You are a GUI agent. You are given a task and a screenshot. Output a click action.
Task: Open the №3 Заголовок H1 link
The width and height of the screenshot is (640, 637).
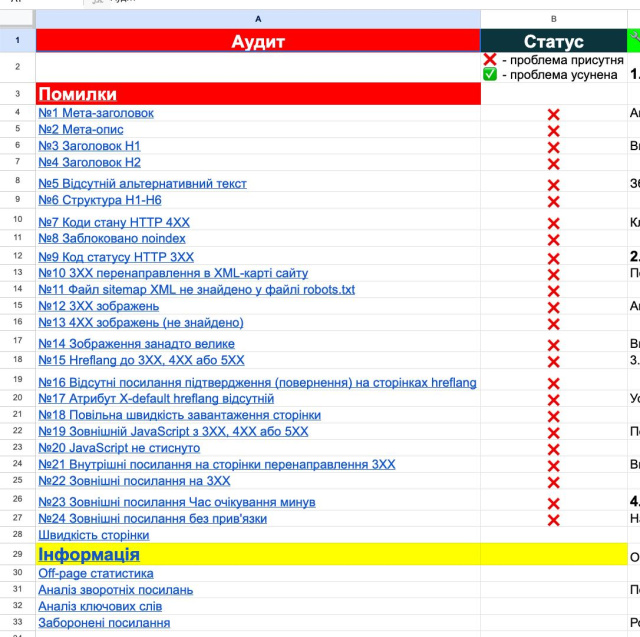tap(89, 146)
